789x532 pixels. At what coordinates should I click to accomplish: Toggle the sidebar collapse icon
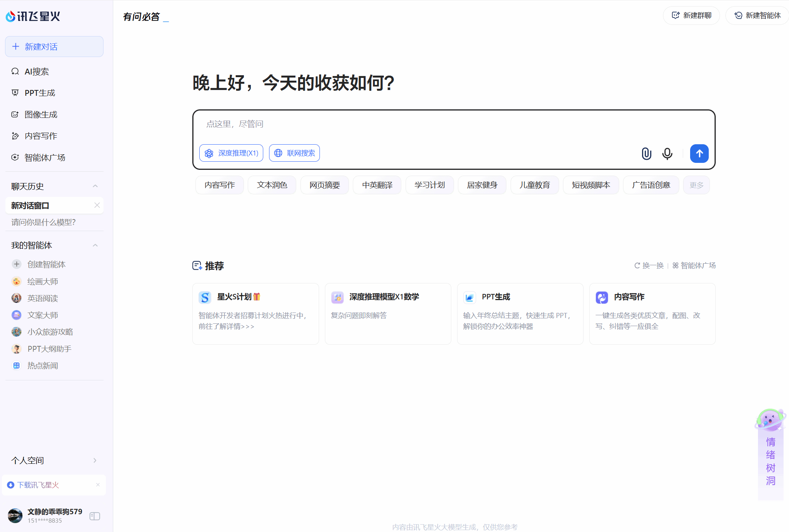click(x=95, y=516)
